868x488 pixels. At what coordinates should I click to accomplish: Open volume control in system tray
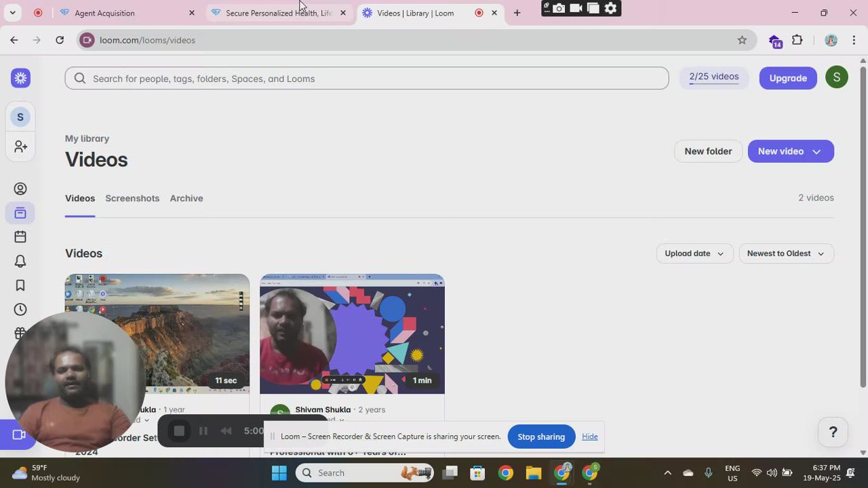772,472
